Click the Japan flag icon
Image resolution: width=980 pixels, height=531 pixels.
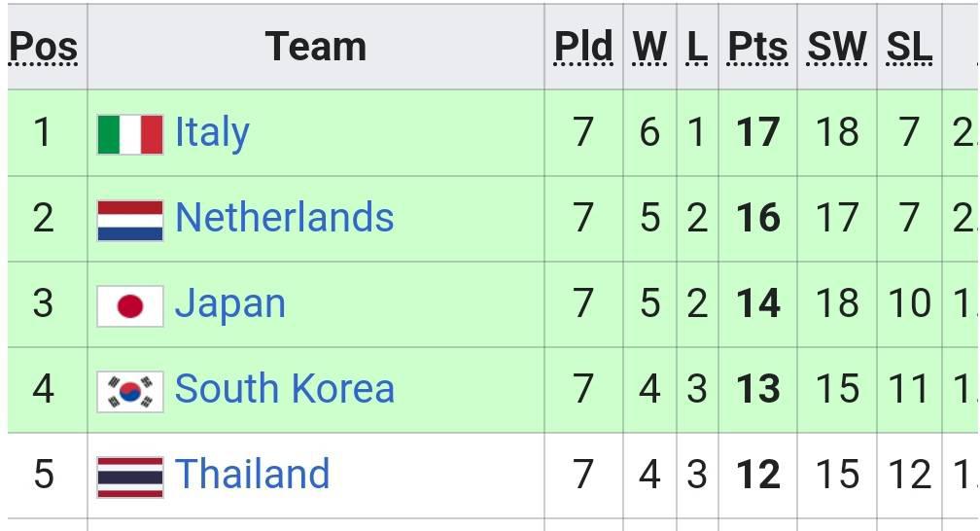tap(130, 305)
